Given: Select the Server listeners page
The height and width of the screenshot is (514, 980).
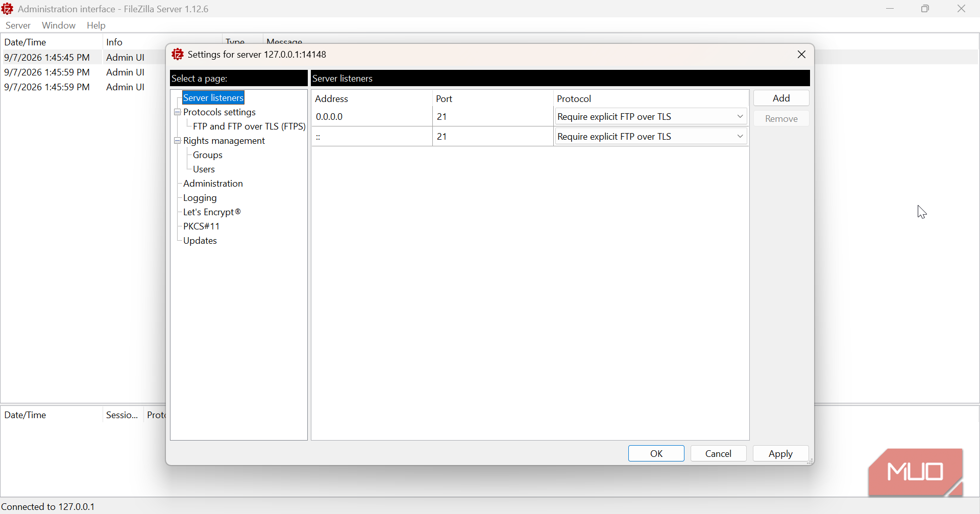Looking at the screenshot, I should click(x=213, y=98).
